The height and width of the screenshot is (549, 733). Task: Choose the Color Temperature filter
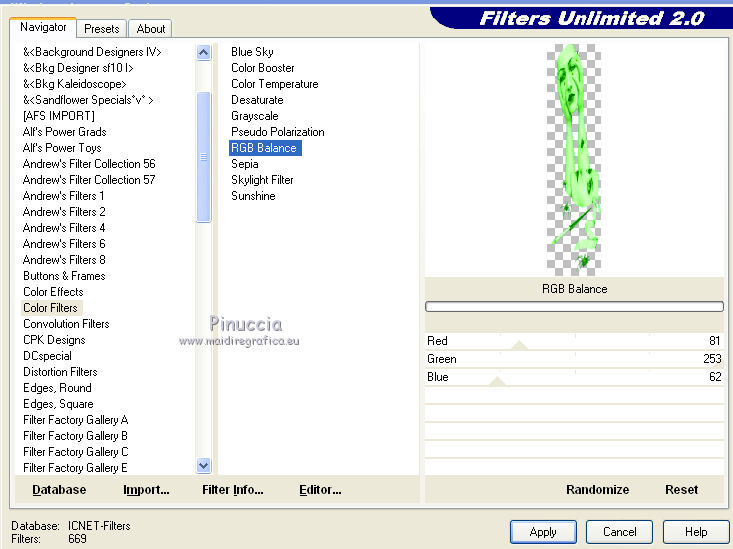274,84
